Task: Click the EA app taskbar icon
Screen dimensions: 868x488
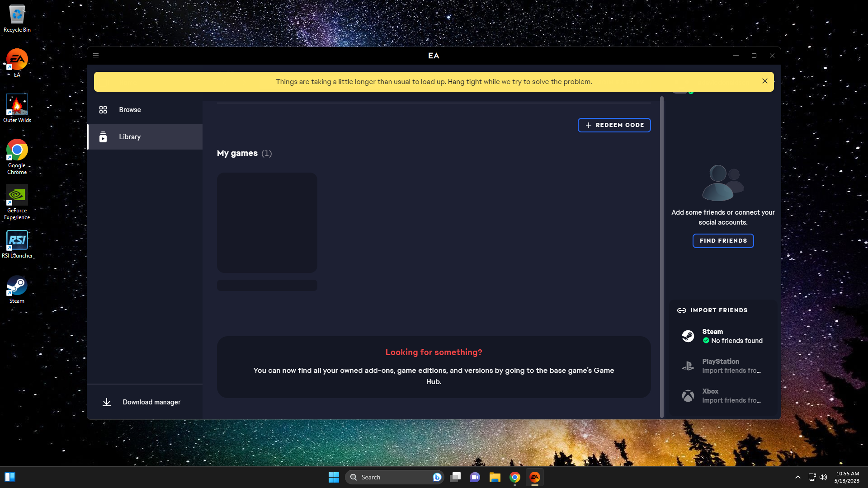Action: pos(535,477)
